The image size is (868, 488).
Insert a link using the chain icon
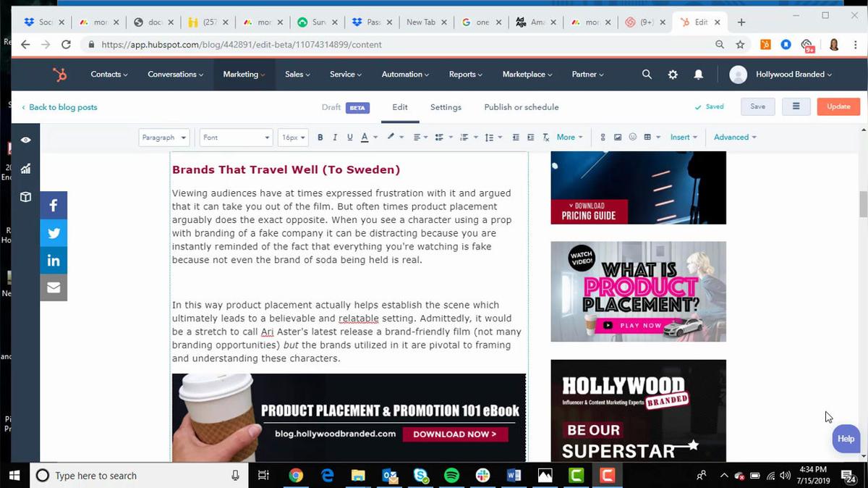603,137
